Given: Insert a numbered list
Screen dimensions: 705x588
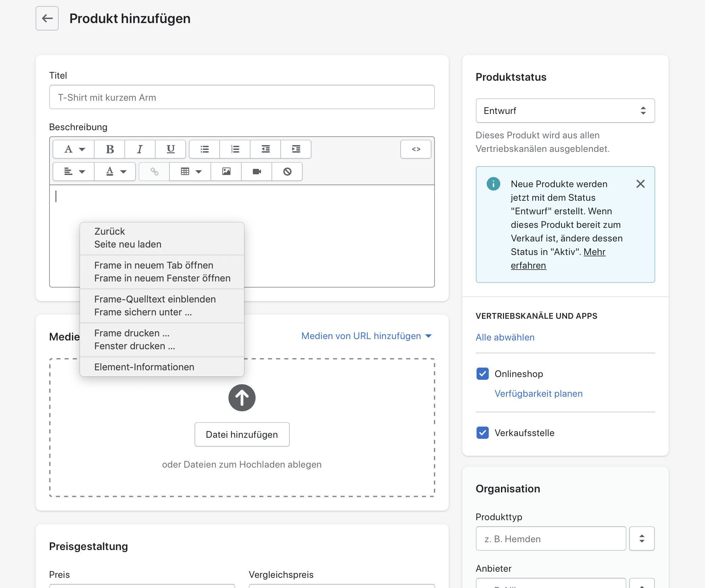Looking at the screenshot, I should pos(235,149).
